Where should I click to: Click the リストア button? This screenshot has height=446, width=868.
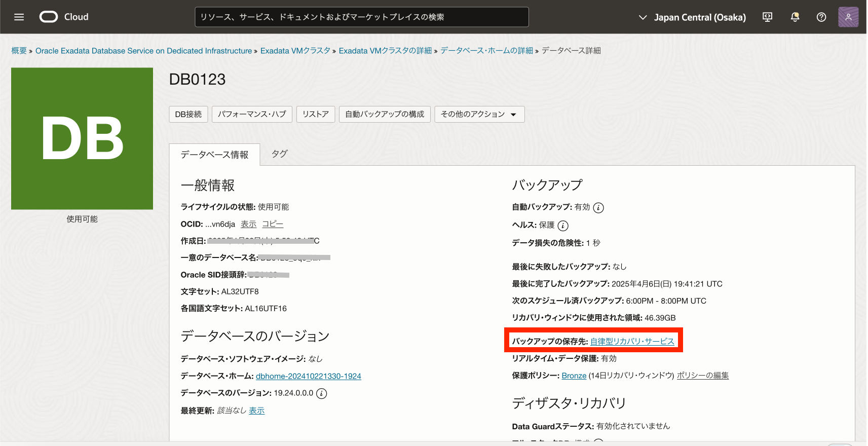point(315,115)
